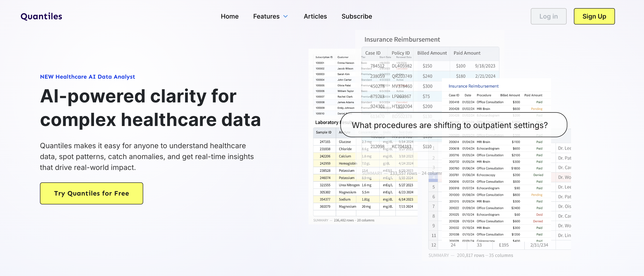Viewport: 644px width, 276px height.
Task: Select the Chloride lab result row
Action: [x=365, y=149]
